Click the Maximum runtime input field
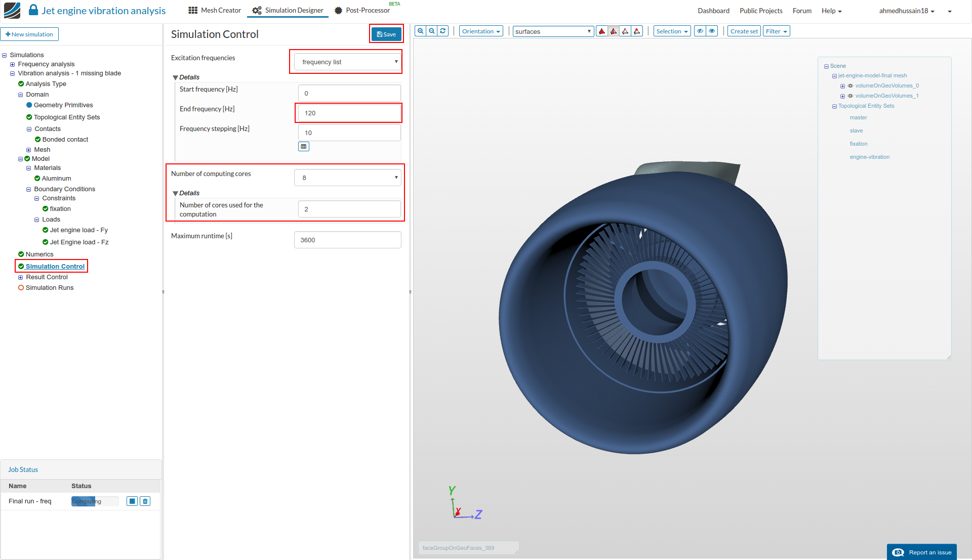The height and width of the screenshot is (560, 972). pos(347,240)
